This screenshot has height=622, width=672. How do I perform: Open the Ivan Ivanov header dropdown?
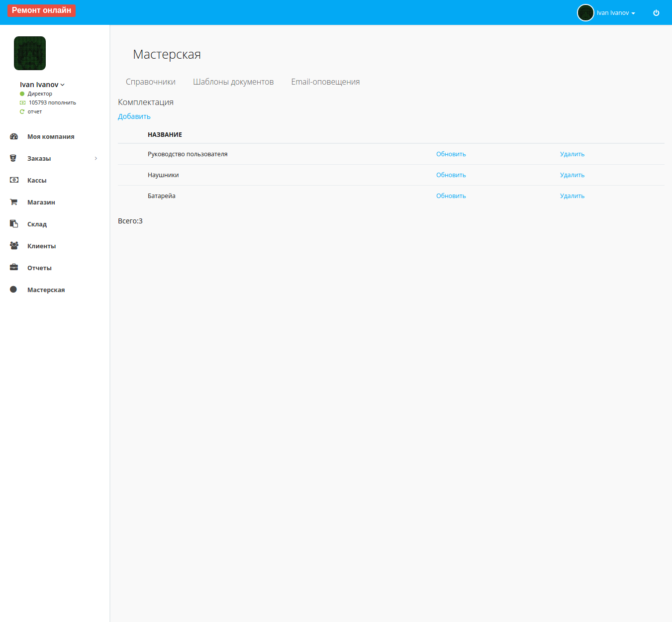(x=616, y=13)
